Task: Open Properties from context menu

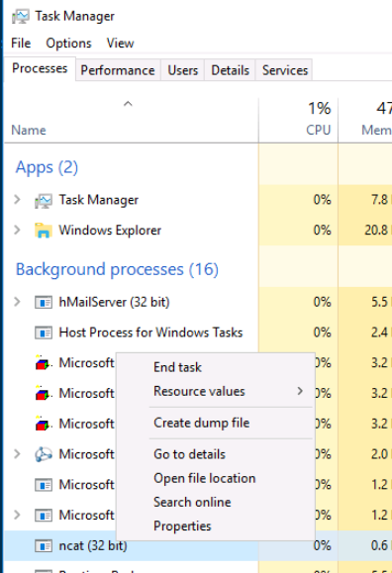Action: click(x=216, y=526)
